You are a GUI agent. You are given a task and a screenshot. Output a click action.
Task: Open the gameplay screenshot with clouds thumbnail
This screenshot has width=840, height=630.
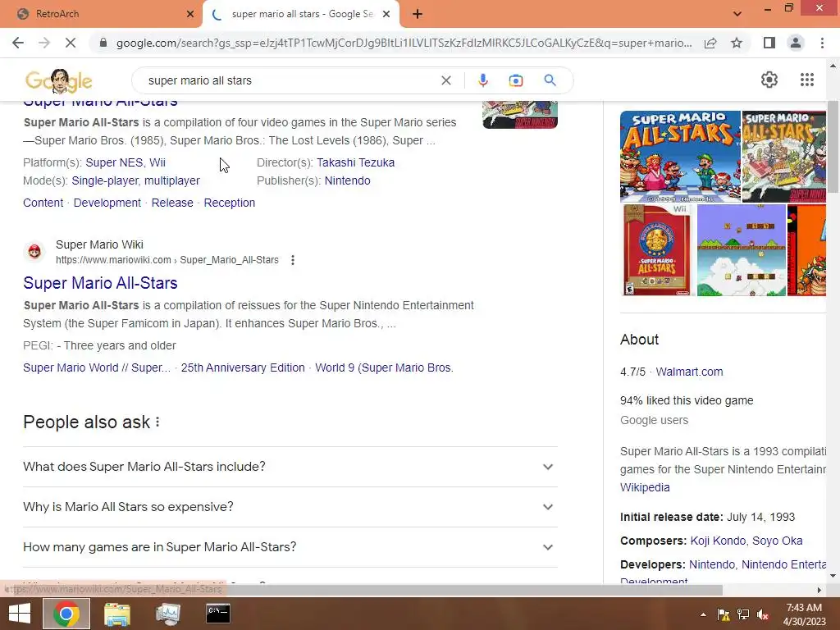(741, 250)
